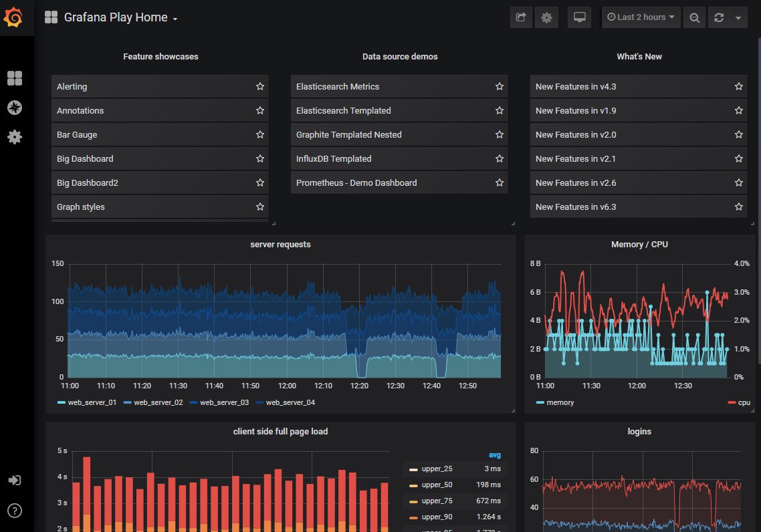Cycle view mode with monitor icon
This screenshot has width=761, height=532.
tap(580, 17)
